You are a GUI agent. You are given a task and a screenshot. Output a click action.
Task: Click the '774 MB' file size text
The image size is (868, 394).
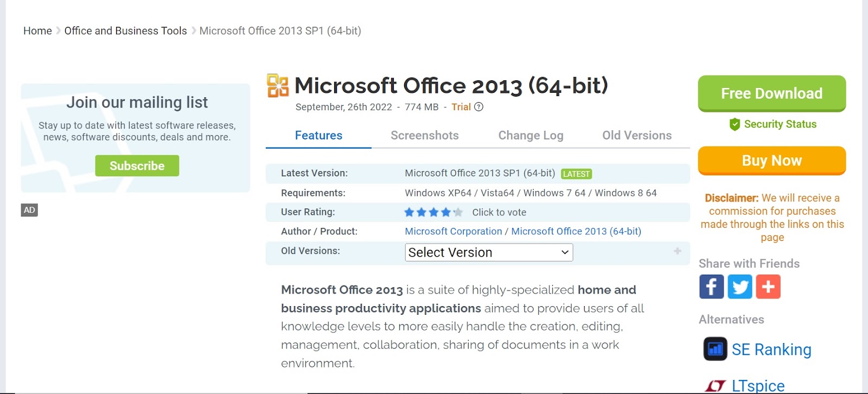[422, 107]
